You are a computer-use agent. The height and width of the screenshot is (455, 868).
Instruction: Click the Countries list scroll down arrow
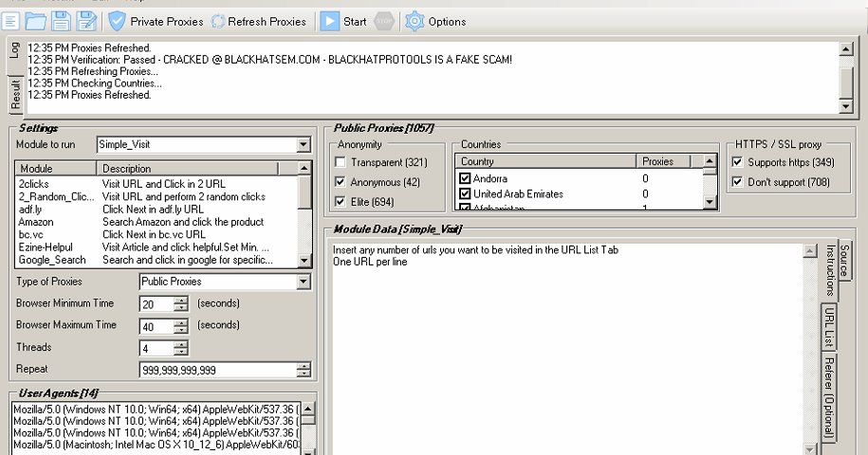711,202
